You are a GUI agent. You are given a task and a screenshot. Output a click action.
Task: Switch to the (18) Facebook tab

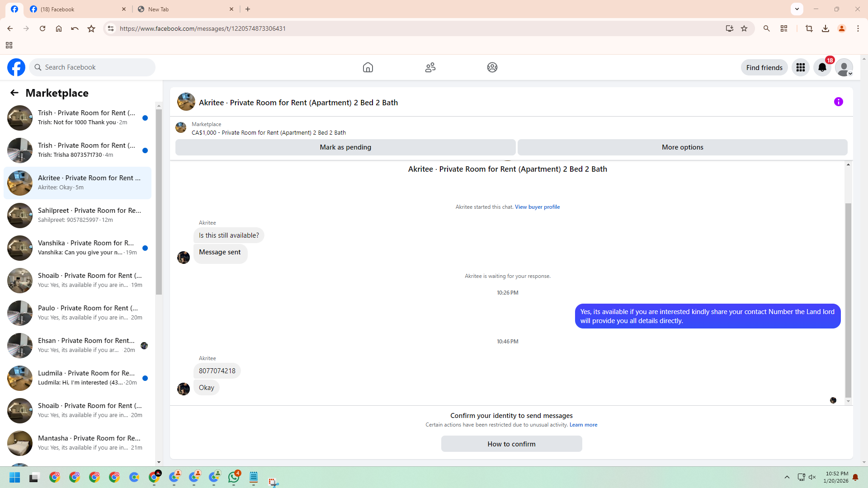pos(78,9)
